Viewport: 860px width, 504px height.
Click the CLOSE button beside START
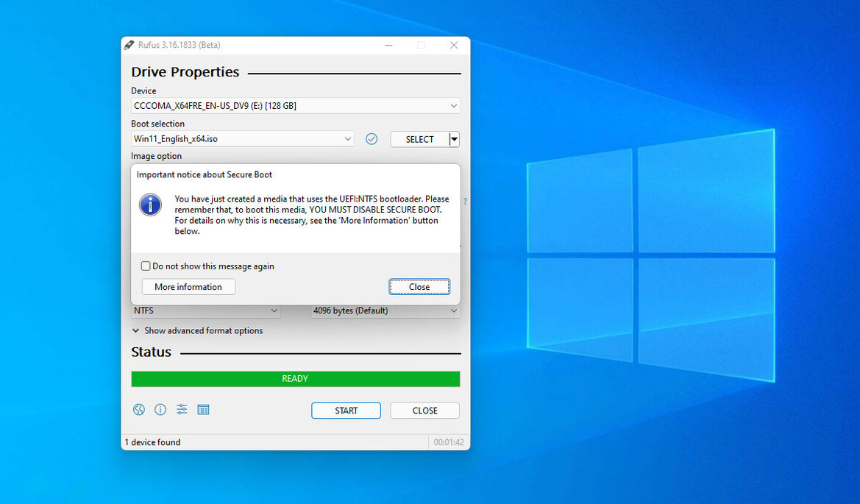point(424,411)
